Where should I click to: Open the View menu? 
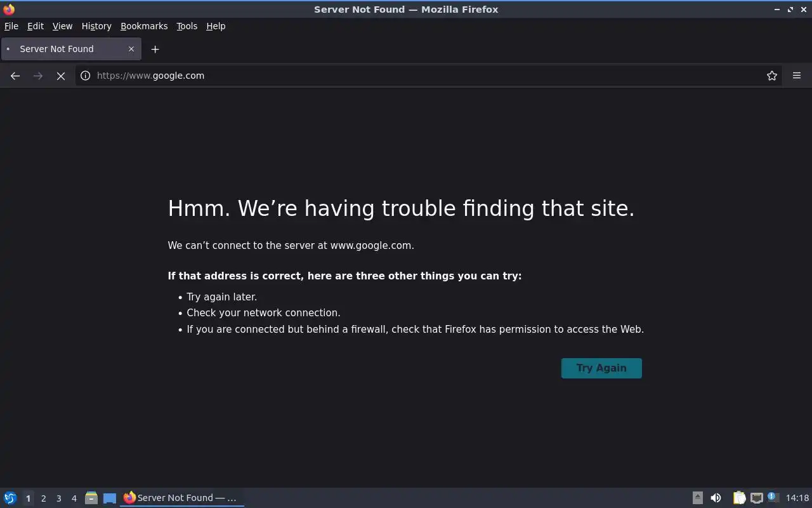tap(62, 26)
